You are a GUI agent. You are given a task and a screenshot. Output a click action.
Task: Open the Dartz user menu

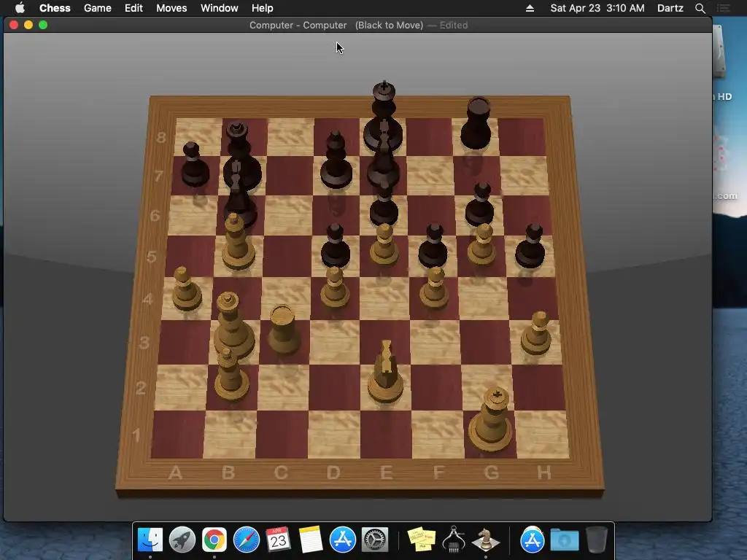point(670,8)
